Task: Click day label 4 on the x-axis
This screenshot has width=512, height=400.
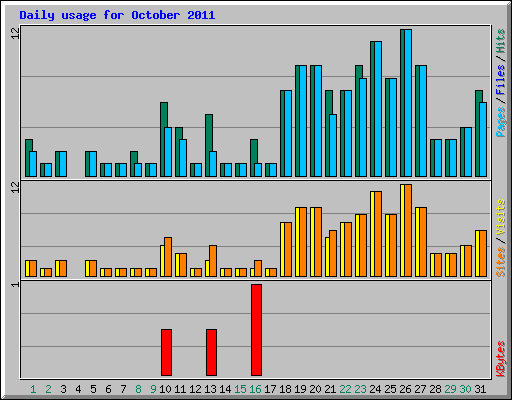Action: (78, 389)
